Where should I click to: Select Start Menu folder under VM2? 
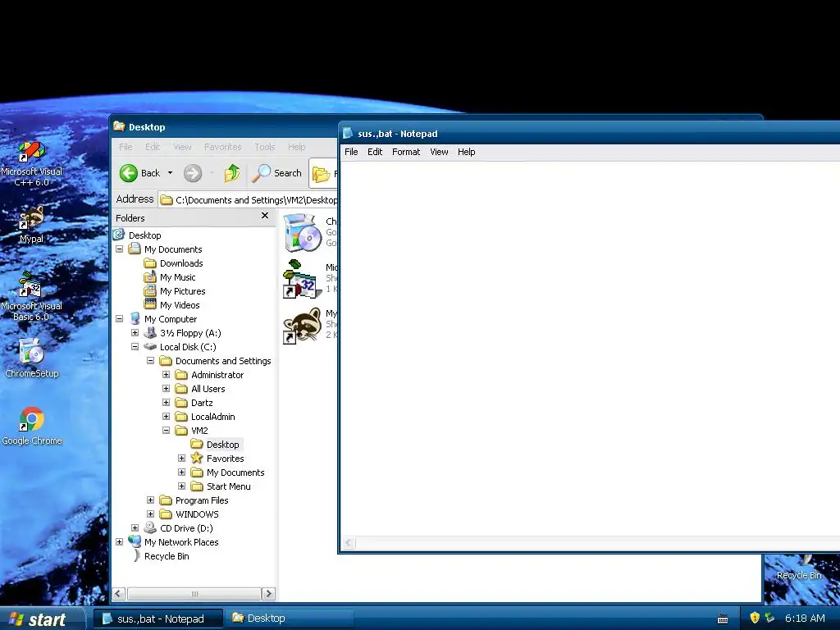221,486
